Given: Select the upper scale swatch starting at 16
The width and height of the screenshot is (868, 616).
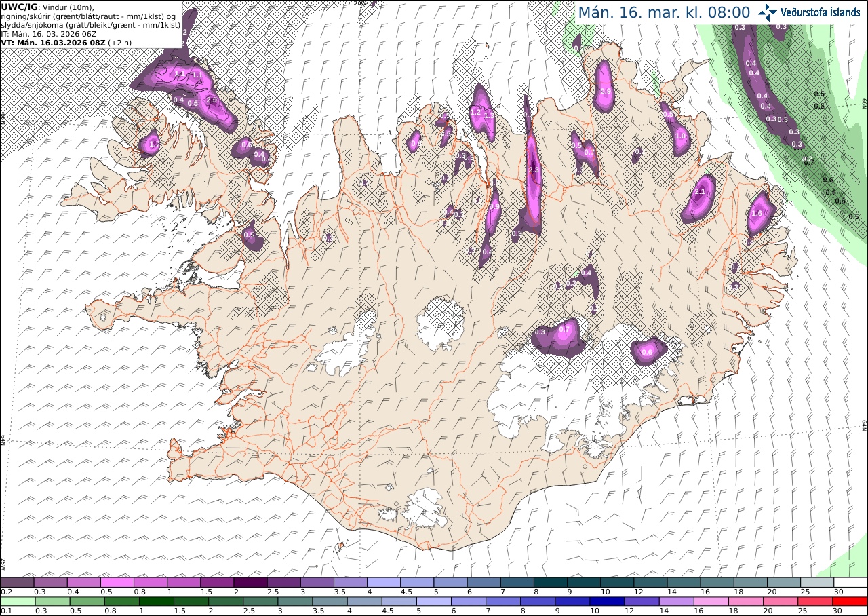Looking at the screenshot, I should (717, 582).
